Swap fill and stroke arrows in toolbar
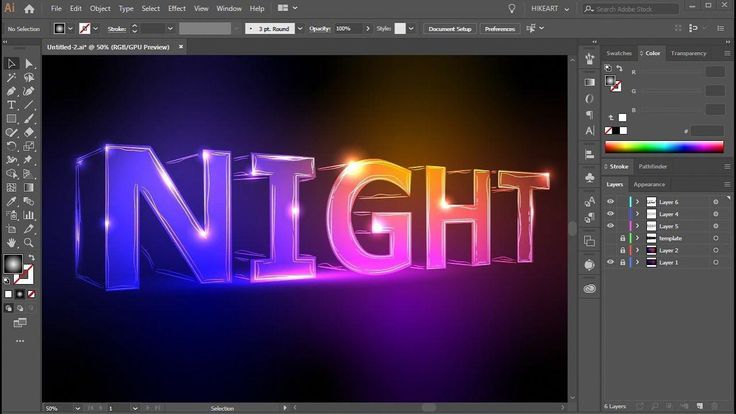 31,257
